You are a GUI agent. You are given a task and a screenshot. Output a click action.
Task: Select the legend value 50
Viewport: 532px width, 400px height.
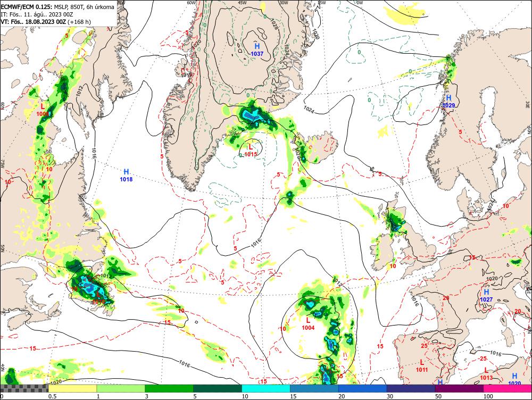(x=438, y=396)
